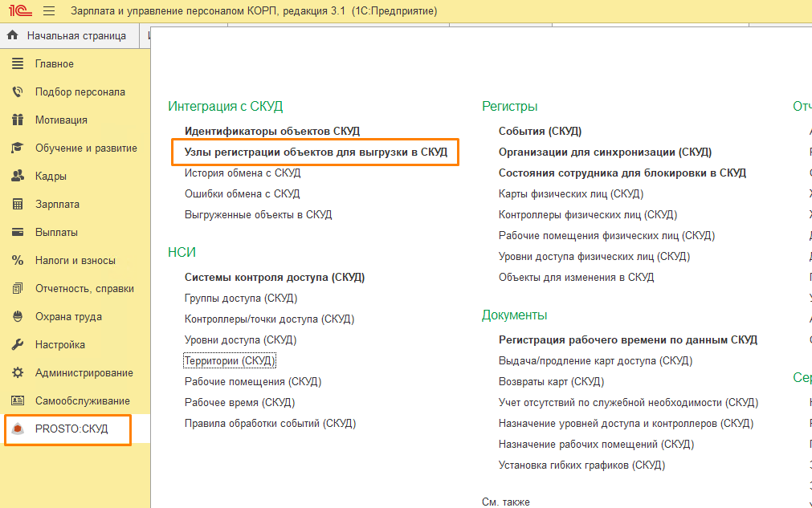
Task: Open Выплаты section in sidebar
Action: click(56, 233)
